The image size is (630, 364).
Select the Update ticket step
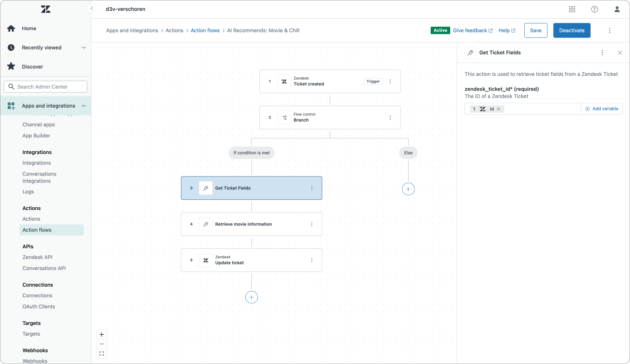coord(252,260)
